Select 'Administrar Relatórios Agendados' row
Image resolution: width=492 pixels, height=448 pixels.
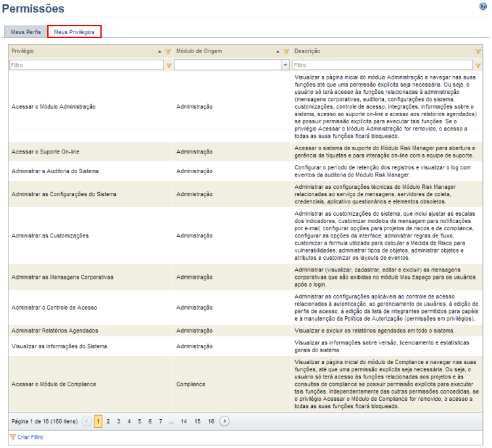pyautogui.click(x=246, y=331)
